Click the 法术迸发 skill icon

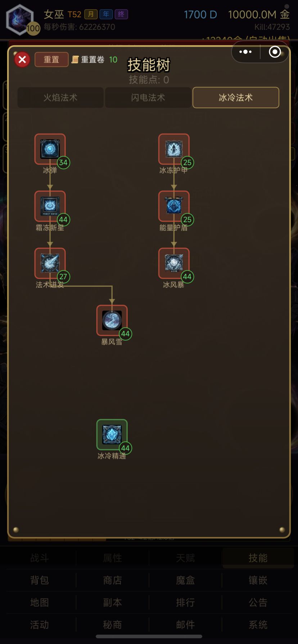50,263
